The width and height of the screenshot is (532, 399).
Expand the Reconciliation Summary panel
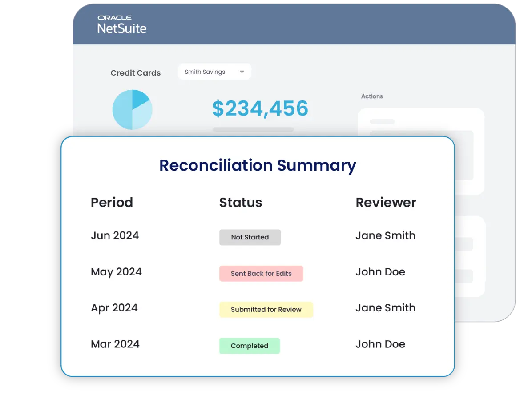(x=258, y=165)
